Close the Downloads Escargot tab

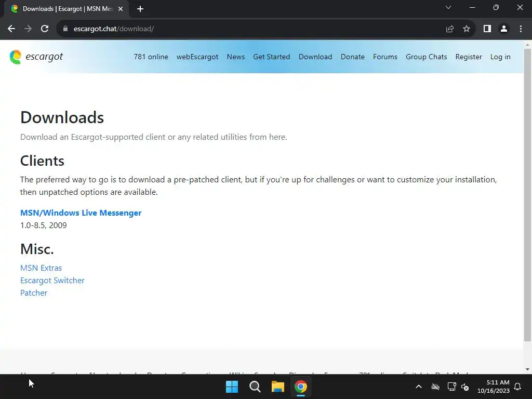tap(121, 9)
